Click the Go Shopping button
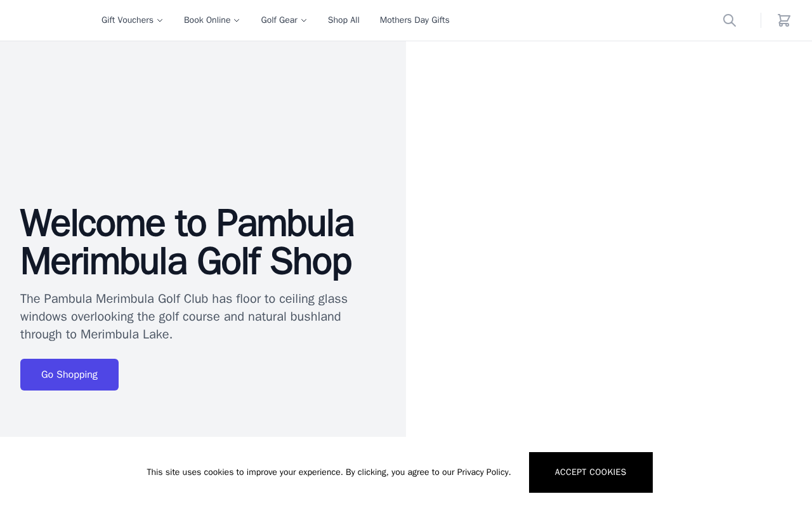812x508 pixels. 69,375
